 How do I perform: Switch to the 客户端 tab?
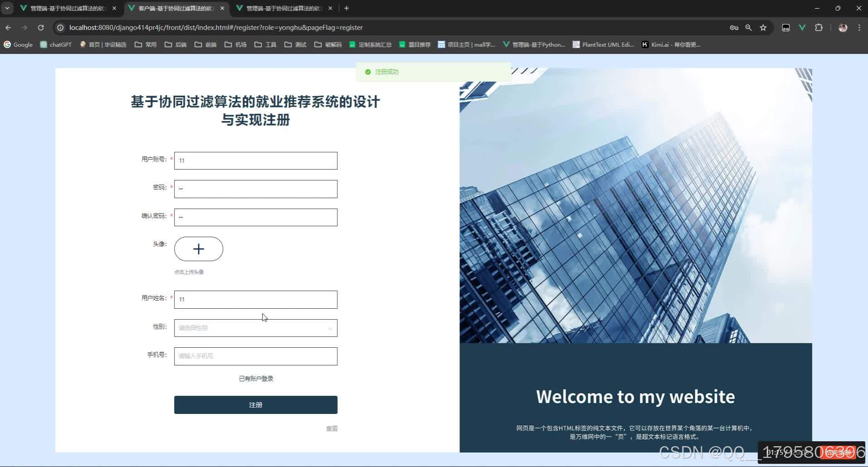pyautogui.click(x=176, y=8)
